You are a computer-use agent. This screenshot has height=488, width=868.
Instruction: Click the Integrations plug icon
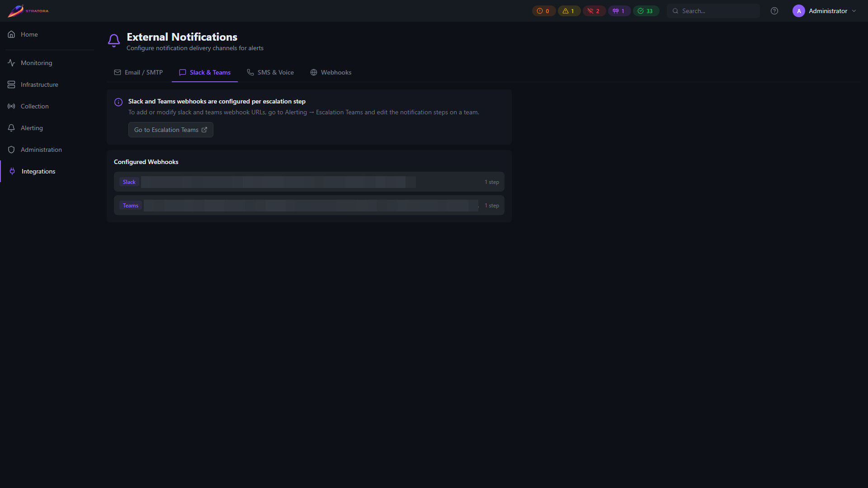click(12, 171)
